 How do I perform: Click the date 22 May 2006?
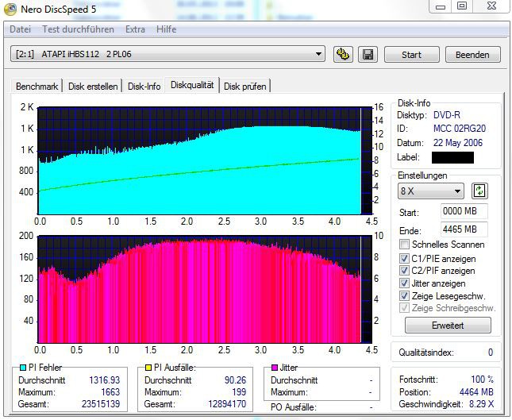click(458, 143)
